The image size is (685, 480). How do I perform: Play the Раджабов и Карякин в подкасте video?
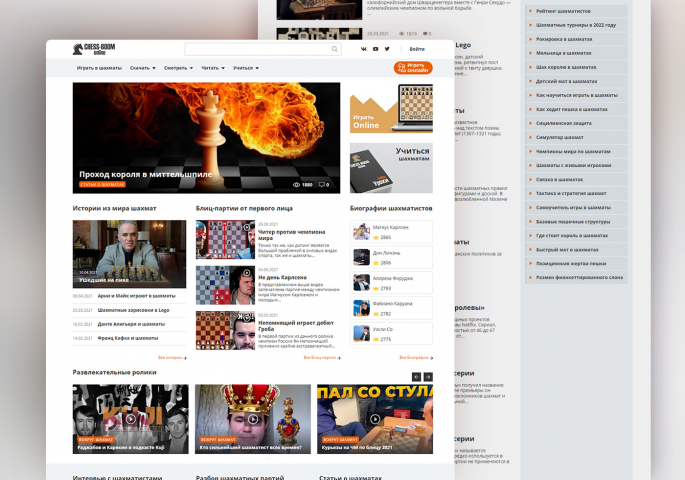pyautogui.click(x=131, y=419)
